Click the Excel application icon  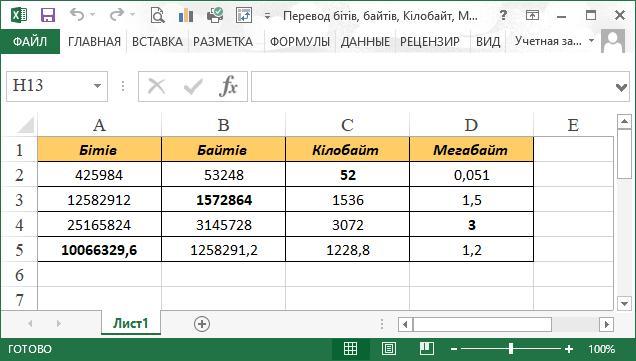(x=19, y=15)
